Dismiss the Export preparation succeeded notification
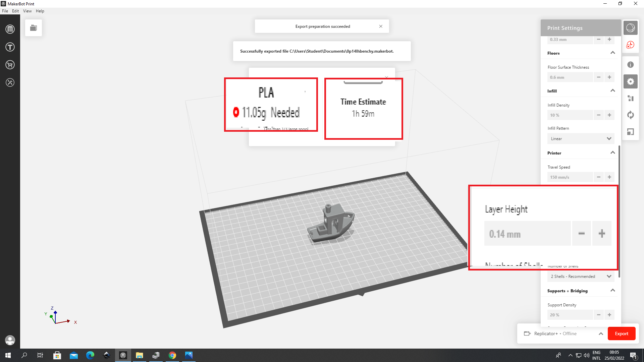 [x=381, y=26]
